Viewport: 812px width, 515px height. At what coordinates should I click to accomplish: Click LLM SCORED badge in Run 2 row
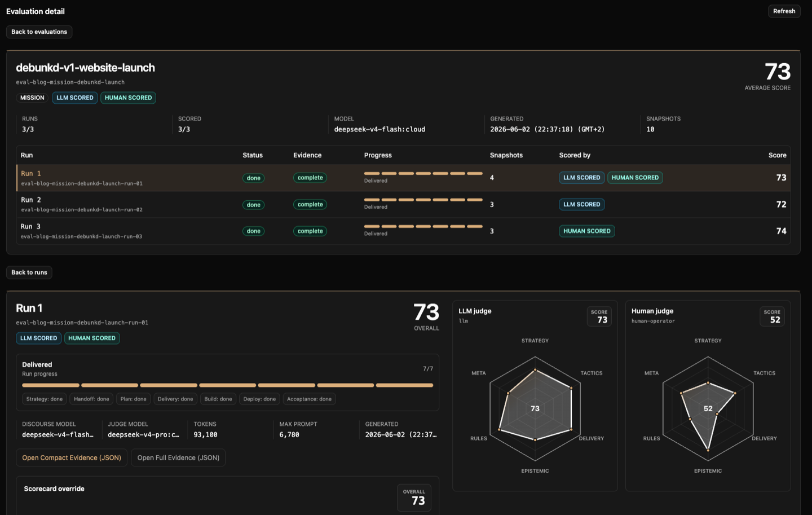click(x=582, y=204)
